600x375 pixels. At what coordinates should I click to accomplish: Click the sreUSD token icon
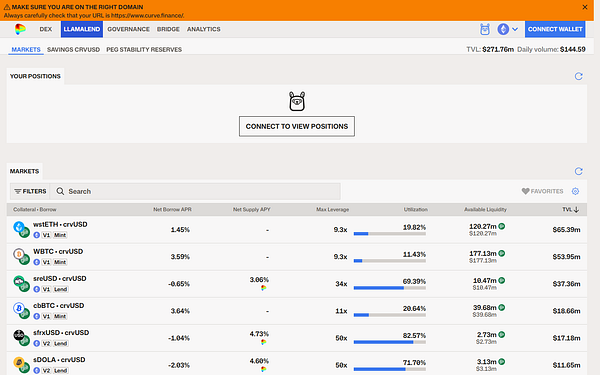tap(18, 281)
